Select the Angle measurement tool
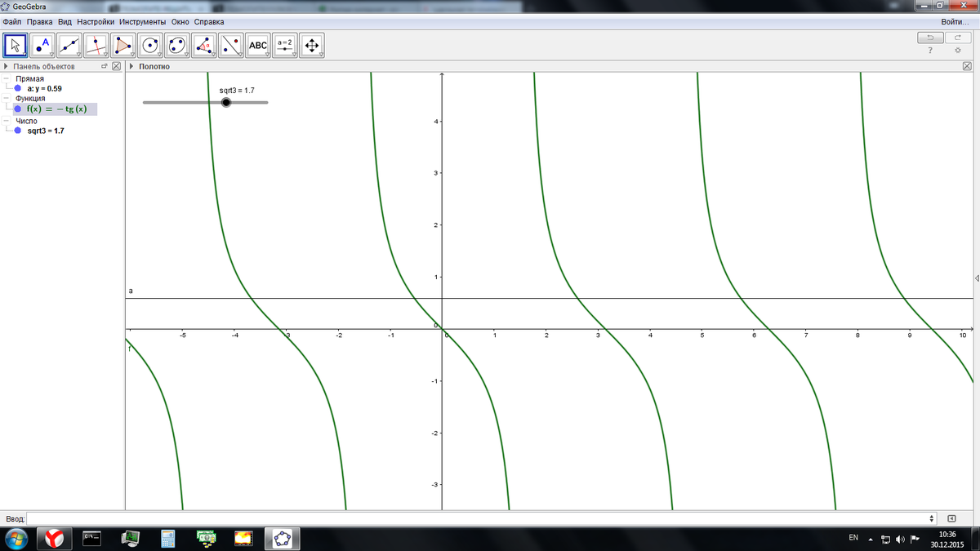 (205, 46)
